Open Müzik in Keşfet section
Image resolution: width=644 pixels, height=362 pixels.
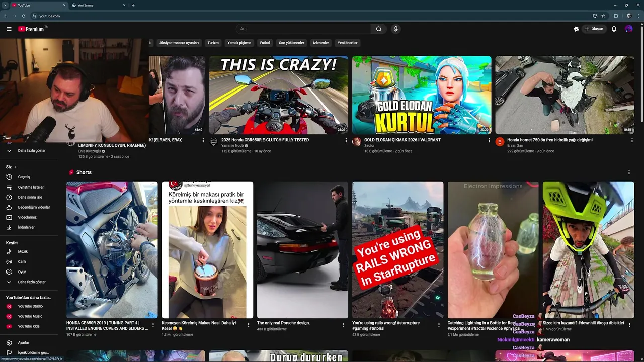point(23,251)
